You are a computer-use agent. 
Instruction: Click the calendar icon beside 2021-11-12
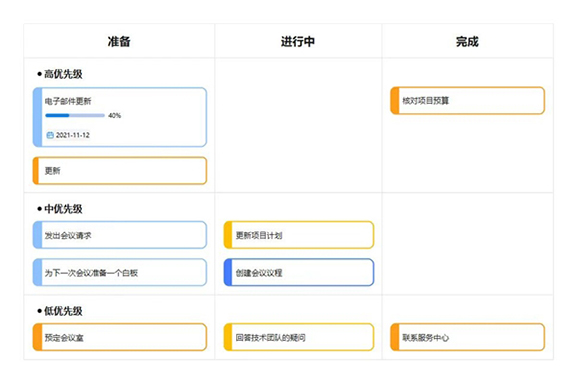coord(50,135)
